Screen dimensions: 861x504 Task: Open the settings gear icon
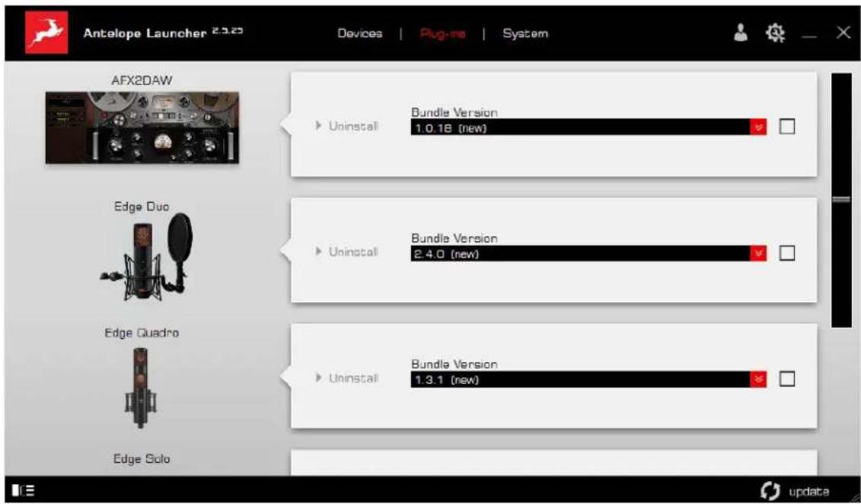pyautogui.click(x=775, y=34)
